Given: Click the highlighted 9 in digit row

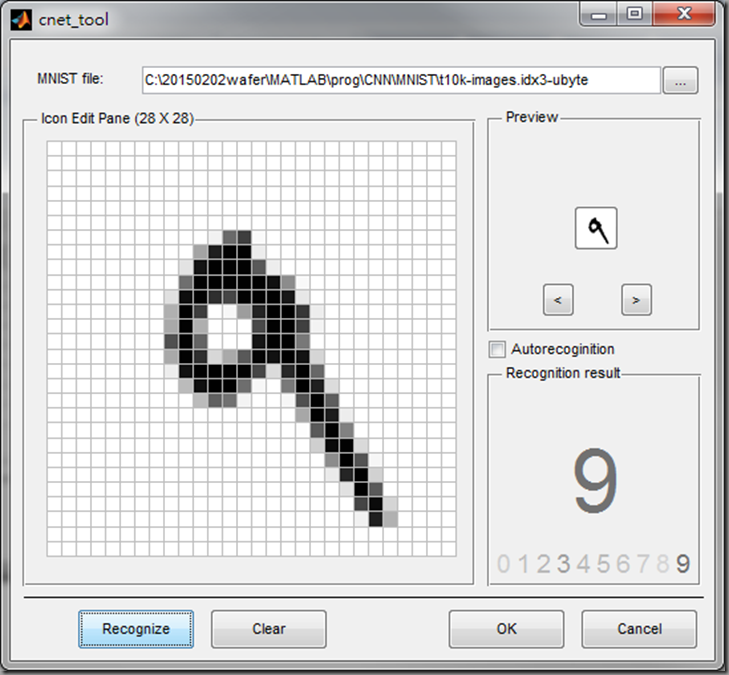Looking at the screenshot, I should tap(683, 564).
